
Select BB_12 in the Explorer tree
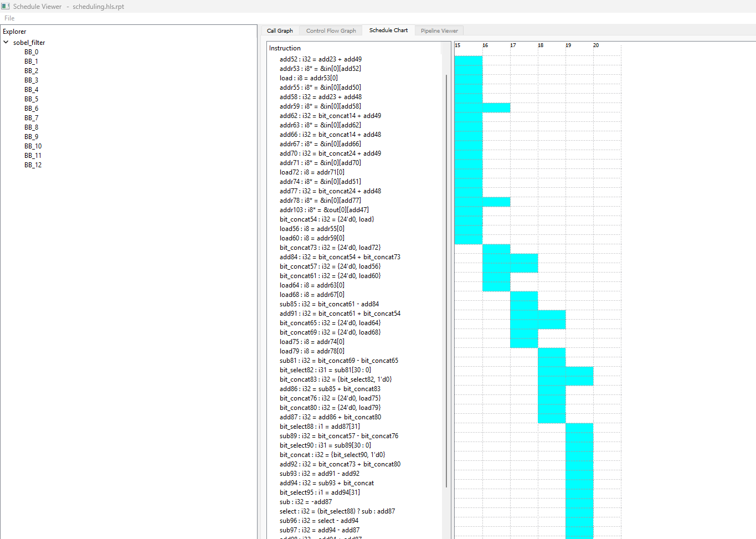(x=33, y=165)
